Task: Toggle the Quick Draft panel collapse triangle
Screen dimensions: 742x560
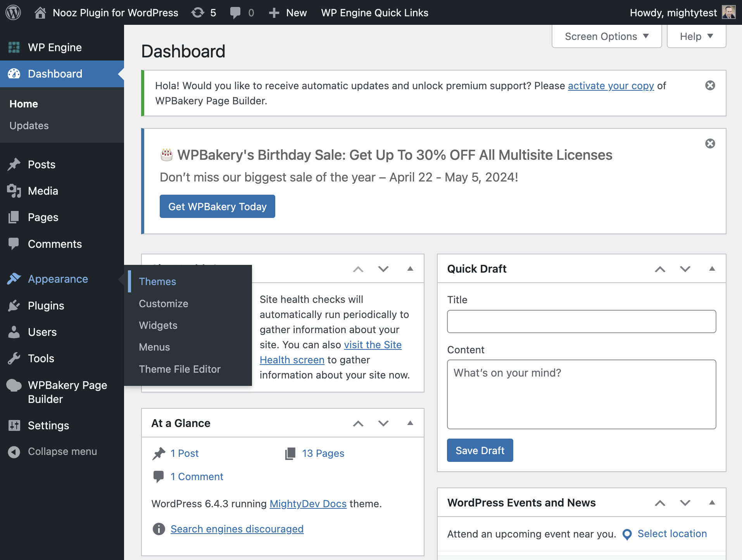Action: tap(712, 269)
